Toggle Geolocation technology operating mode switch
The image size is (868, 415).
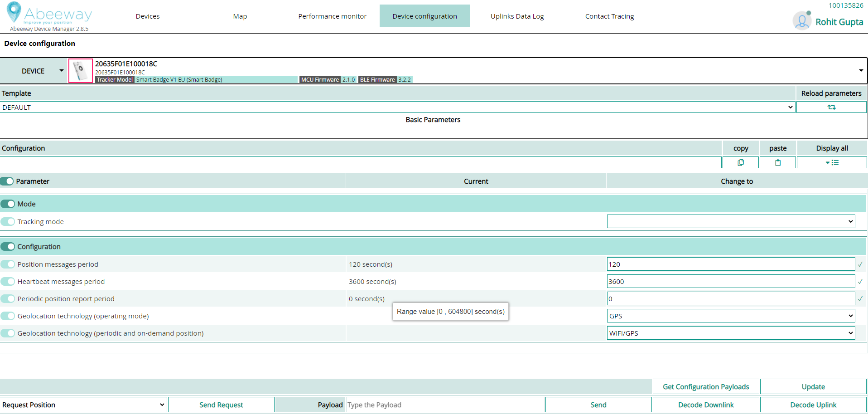[8, 316]
